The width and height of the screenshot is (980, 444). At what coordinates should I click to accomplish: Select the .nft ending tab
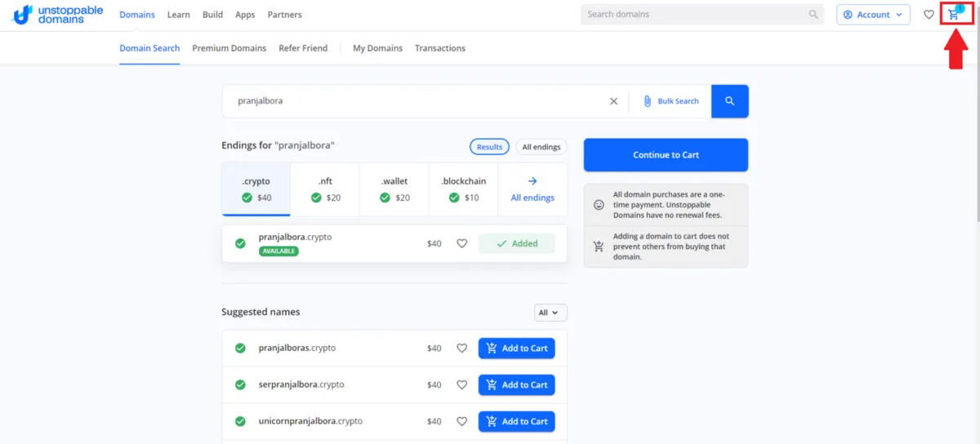pyautogui.click(x=325, y=189)
